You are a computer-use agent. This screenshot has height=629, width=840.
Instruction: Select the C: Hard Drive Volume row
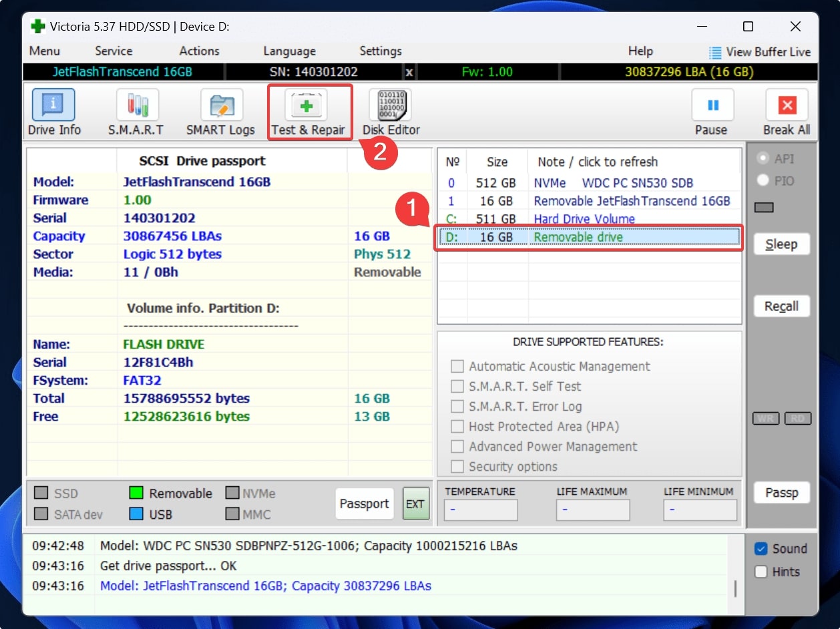pyautogui.click(x=588, y=219)
